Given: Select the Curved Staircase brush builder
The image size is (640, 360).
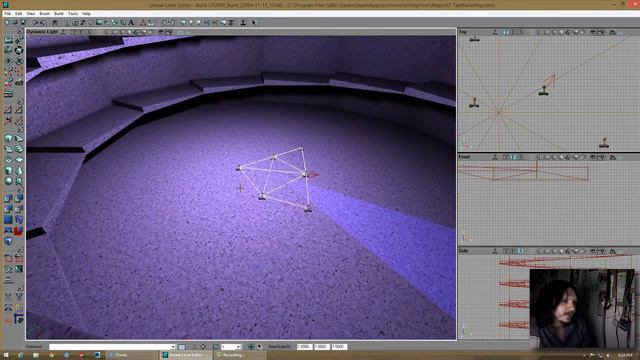Looking at the screenshot, I should point(19,138).
